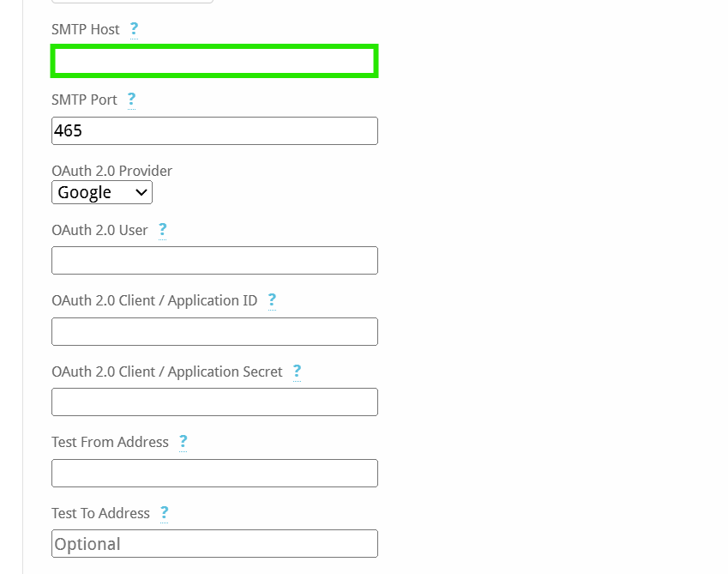
Task: Select the OAuth 2.0 User input box
Action: [214, 261]
